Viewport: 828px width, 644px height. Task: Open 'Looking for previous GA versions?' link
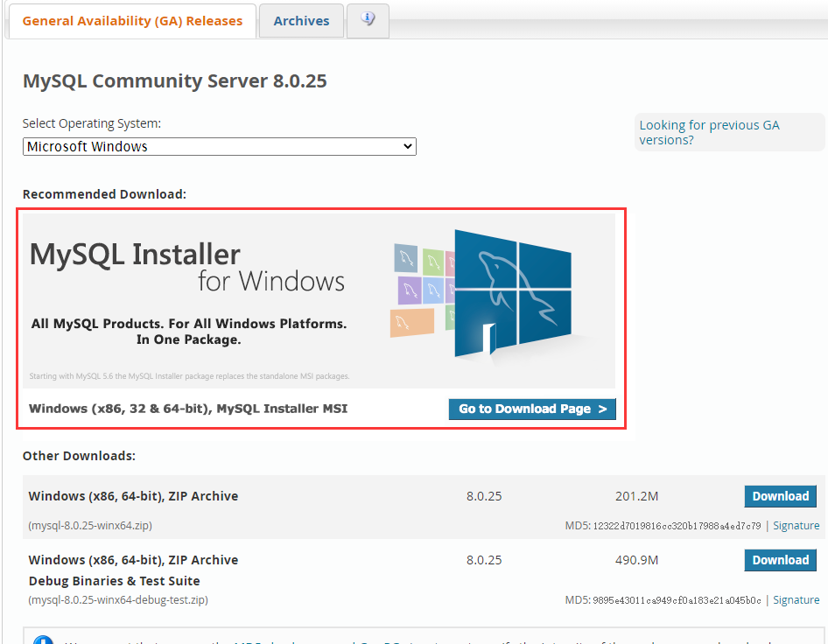point(709,132)
